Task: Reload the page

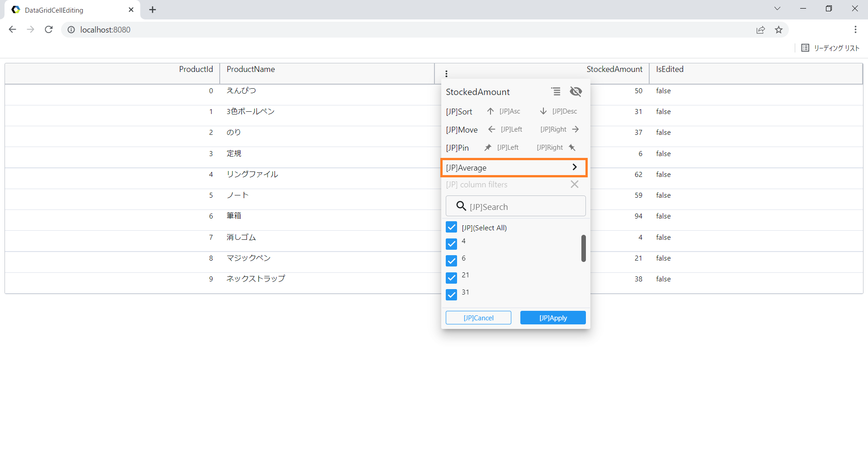Action: pyautogui.click(x=49, y=30)
